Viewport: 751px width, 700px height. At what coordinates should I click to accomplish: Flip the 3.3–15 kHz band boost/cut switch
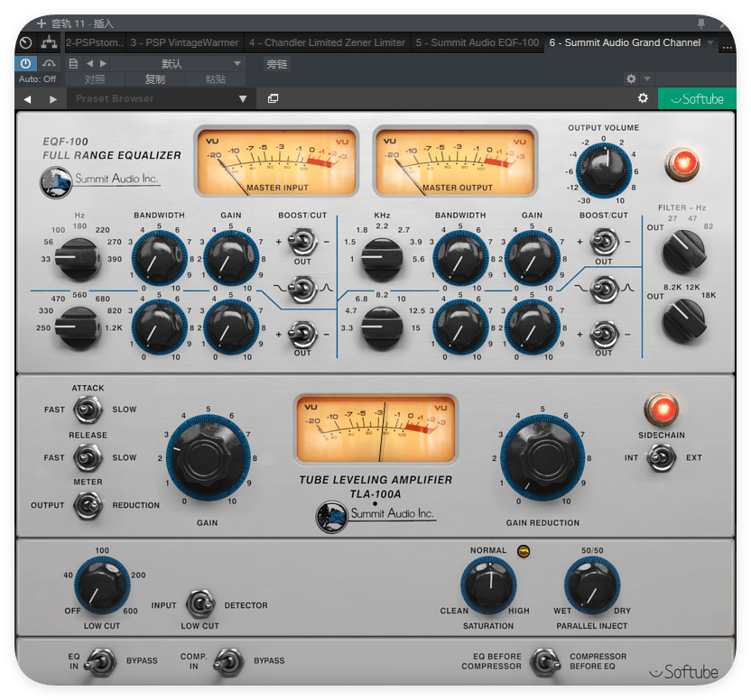(x=604, y=334)
